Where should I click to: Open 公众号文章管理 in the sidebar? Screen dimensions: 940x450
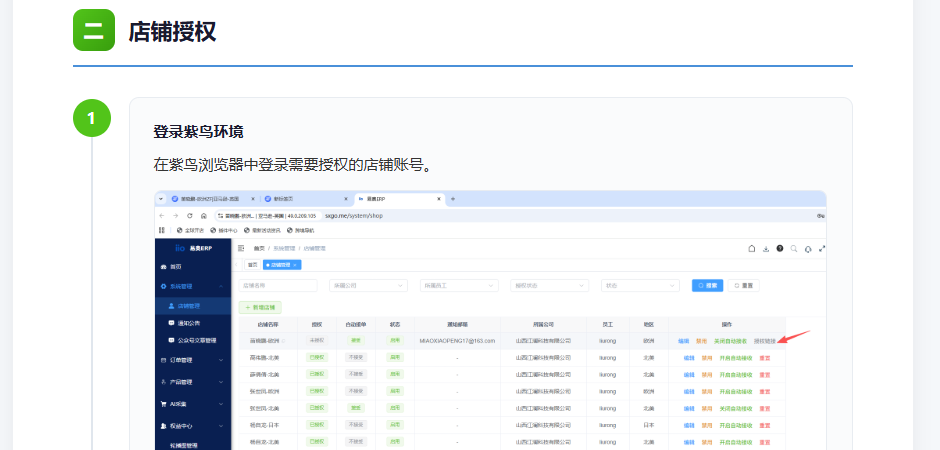[x=193, y=340]
